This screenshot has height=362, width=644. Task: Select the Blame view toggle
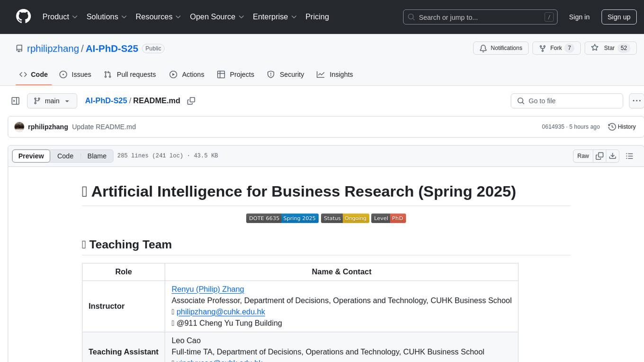click(x=97, y=156)
